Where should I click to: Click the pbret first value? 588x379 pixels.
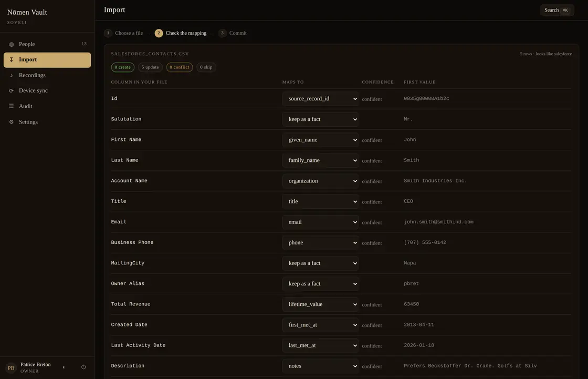(412, 283)
